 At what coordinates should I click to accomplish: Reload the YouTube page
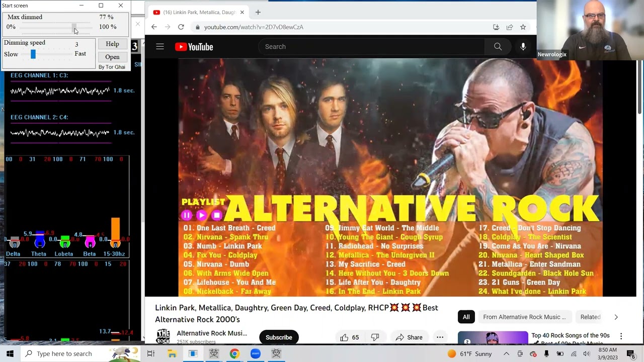[x=181, y=27]
